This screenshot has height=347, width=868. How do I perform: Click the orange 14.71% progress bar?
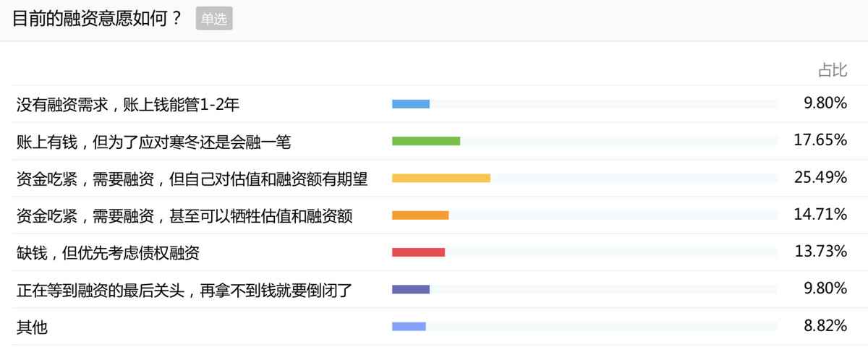[420, 215]
